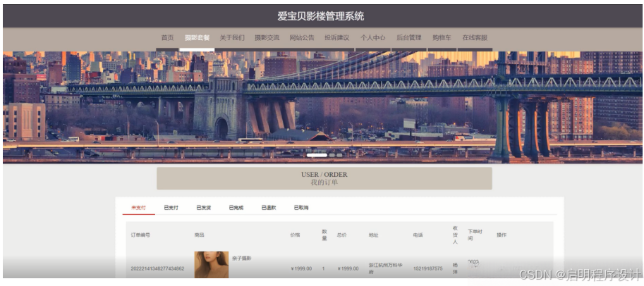Click the 收货人 column header
Image resolution: width=644 pixels, height=286 pixels.
pyautogui.click(x=455, y=235)
